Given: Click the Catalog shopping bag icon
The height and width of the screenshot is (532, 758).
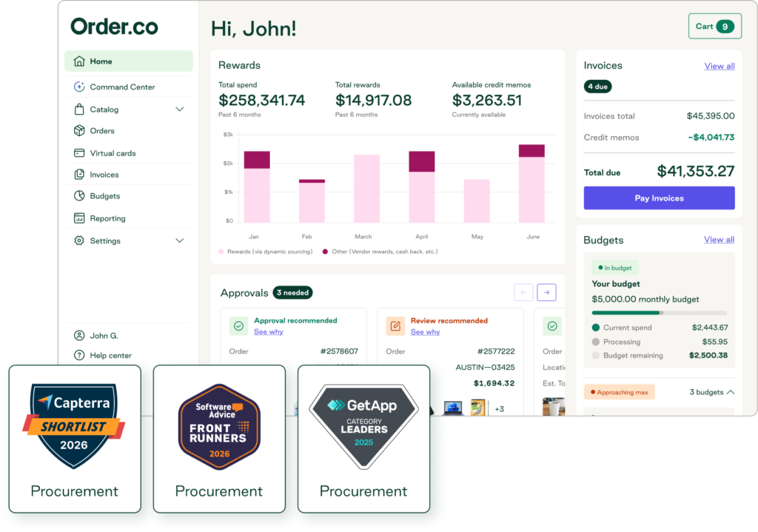Looking at the screenshot, I should 79,110.
